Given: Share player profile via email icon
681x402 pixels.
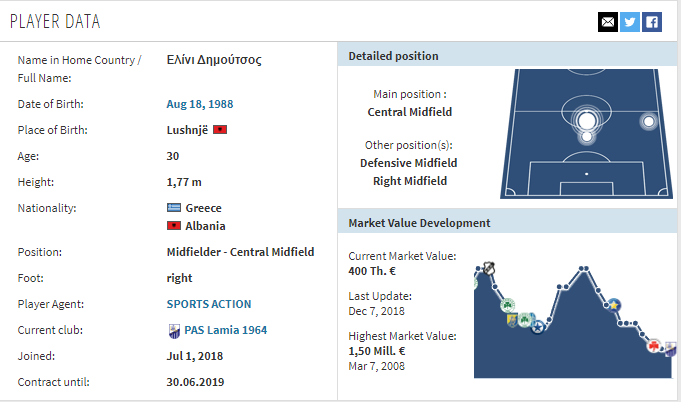Looking at the screenshot, I should [608, 22].
